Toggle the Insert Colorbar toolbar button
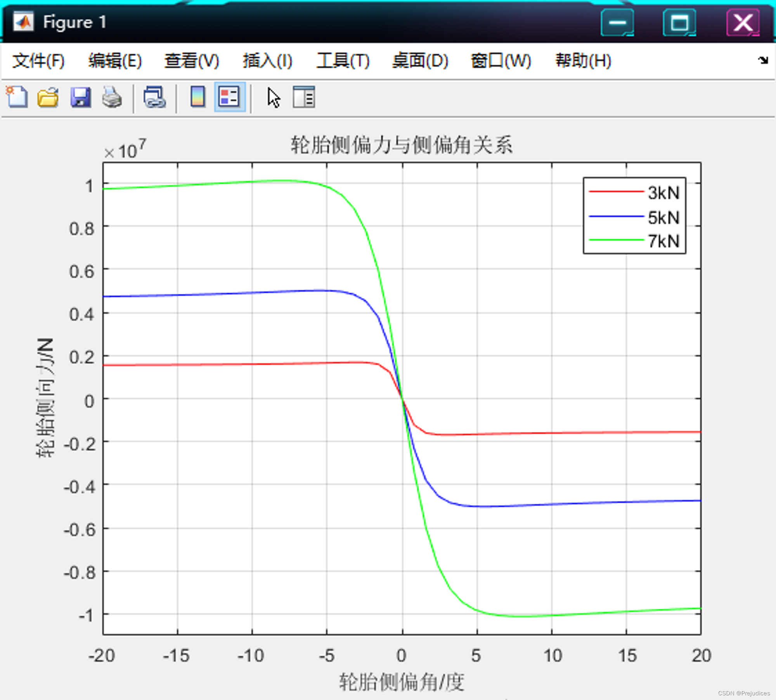This screenshot has height=700, width=776. coord(197,97)
